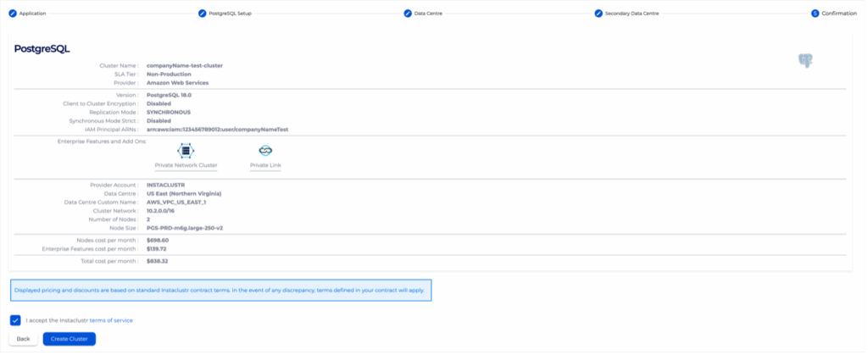Go to the Secondary Data Centre step
This screenshot has height=355, width=868.
point(631,14)
